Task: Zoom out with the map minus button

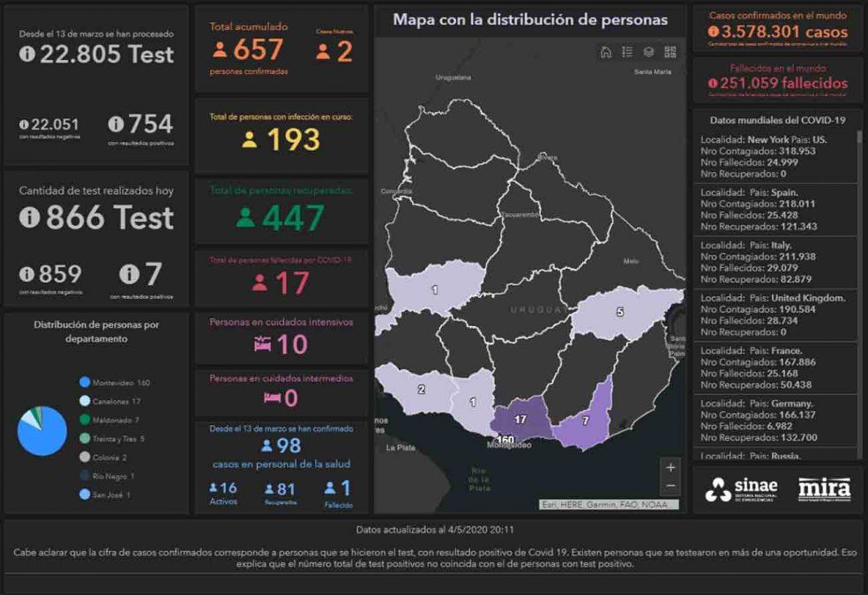Action: [671, 486]
